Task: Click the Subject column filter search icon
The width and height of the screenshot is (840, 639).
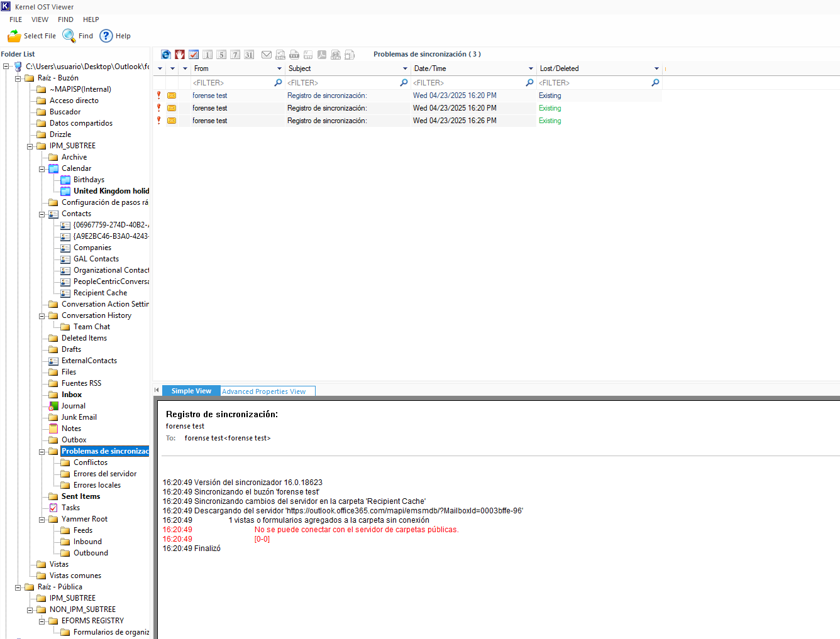Action: coord(404,83)
